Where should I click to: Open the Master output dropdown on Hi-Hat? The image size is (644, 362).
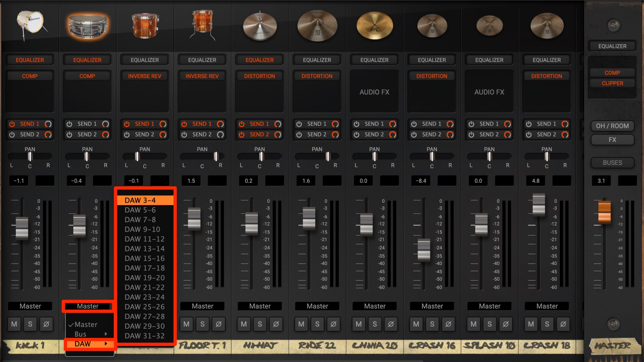(x=260, y=306)
